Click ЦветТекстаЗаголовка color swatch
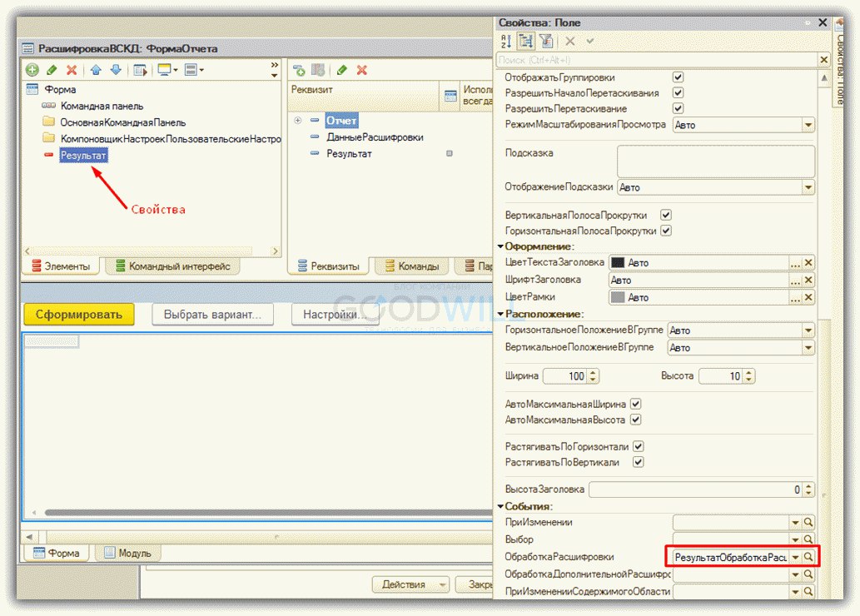 (x=618, y=263)
